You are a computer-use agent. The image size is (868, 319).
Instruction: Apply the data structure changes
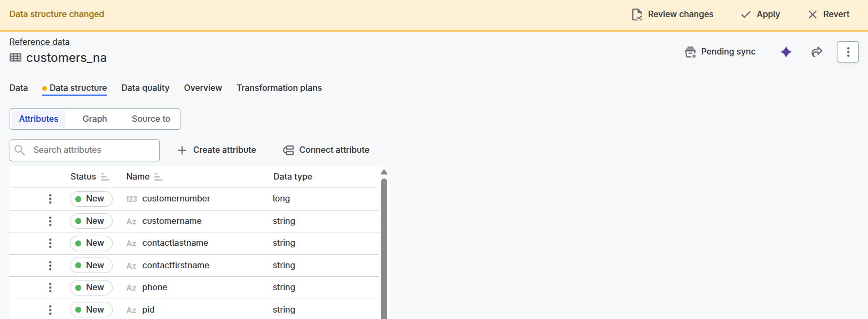point(761,14)
